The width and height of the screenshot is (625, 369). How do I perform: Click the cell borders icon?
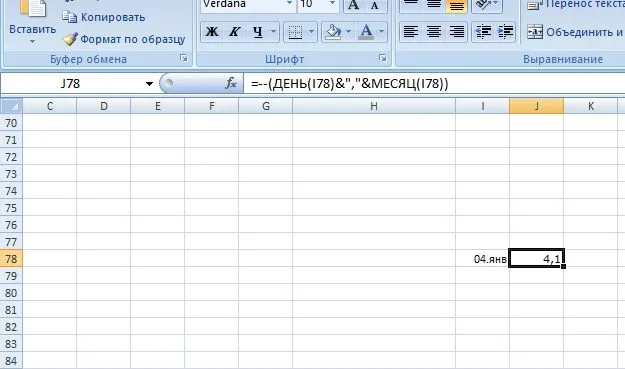click(x=295, y=32)
